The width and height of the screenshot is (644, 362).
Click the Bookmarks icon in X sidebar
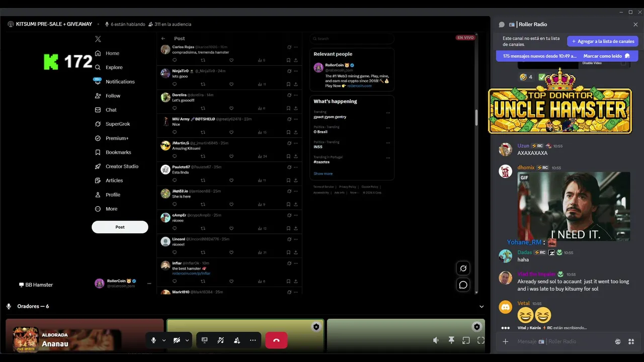98,152
